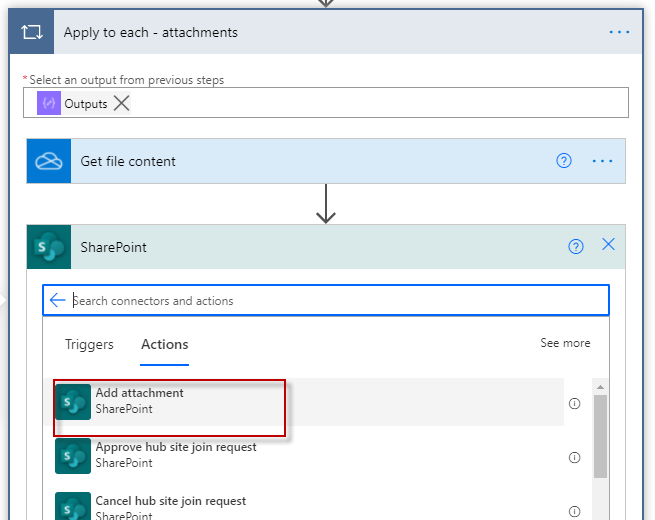The image size is (655, 520).
Task: Click the Apply to each loop icon
Action: coord(31,33)
